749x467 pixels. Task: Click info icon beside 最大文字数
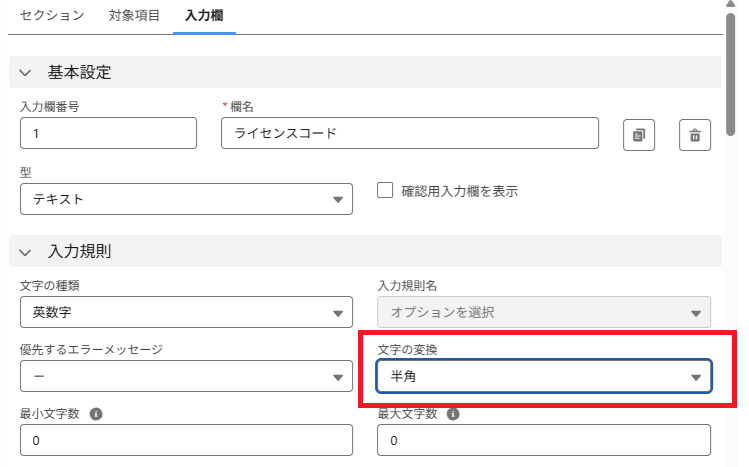454,413
